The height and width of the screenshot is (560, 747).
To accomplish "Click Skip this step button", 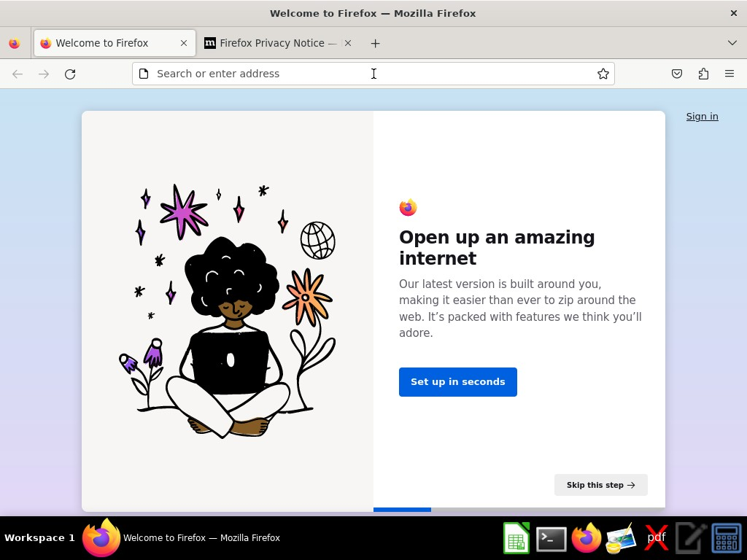I will coord(601,485).
